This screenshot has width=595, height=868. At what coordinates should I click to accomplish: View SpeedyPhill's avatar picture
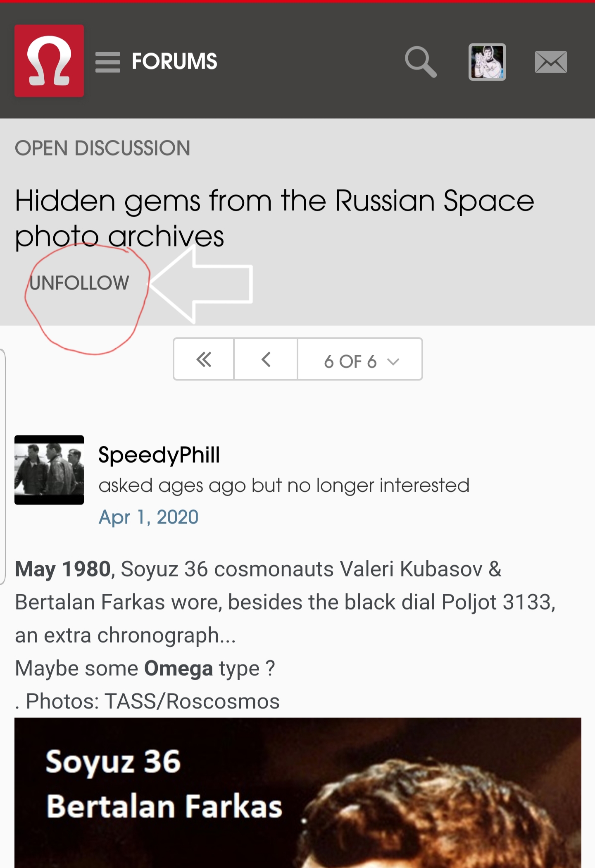click(49, 470)
